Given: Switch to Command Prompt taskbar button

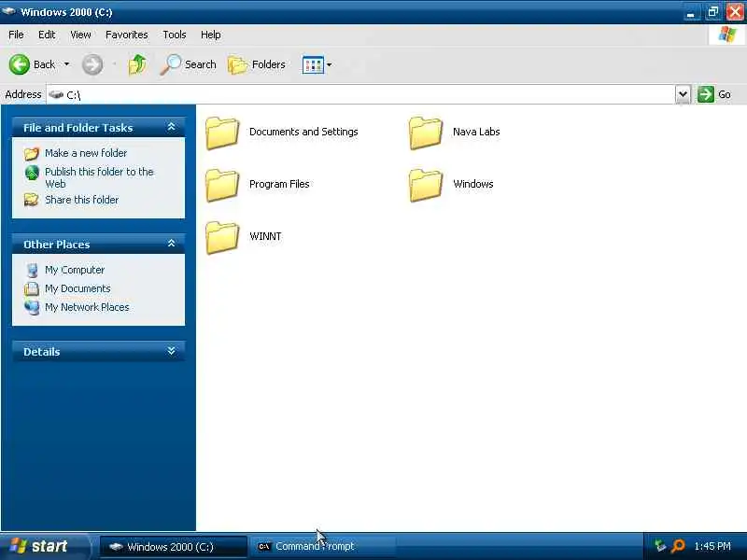Looking at the screenshot, I should pos(322,547).
